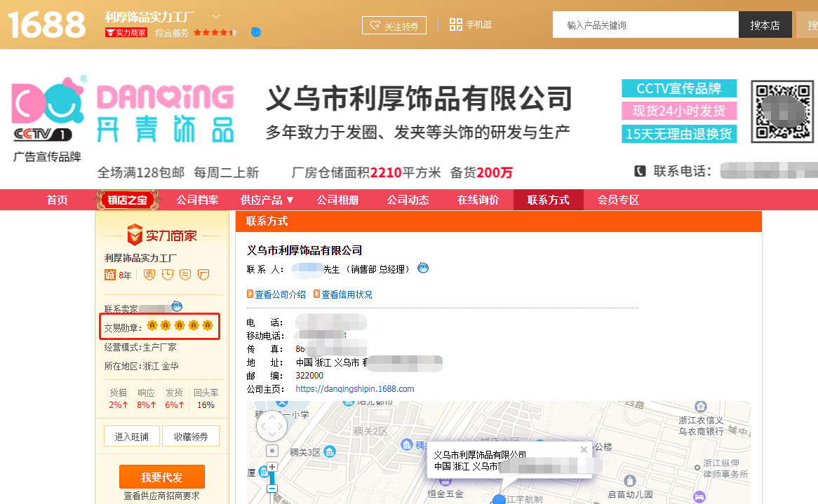Viewport: 818px width, 504px height.
Task: Open the danqingshipin.1688.com homepage link
Action: click(x=355, y=389)
